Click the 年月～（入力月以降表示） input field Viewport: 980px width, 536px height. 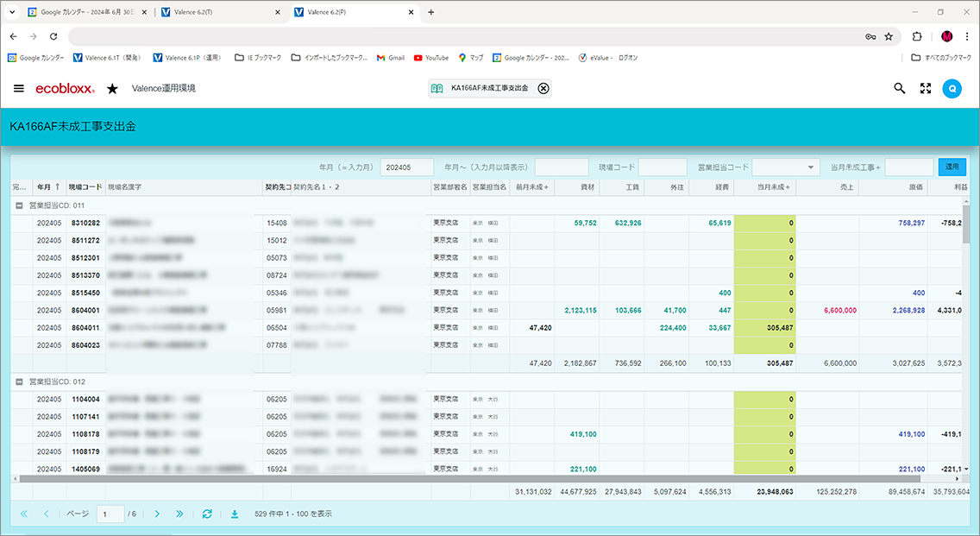[562, 167]
